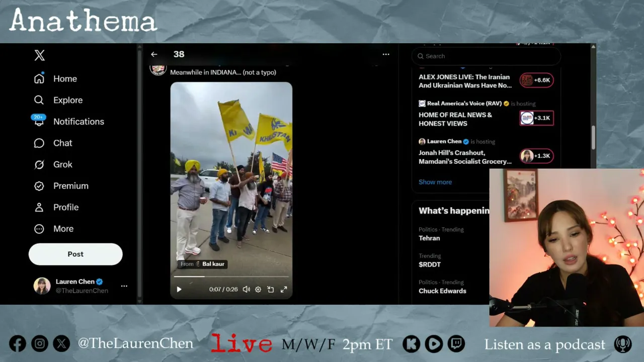Play the video with the play button
The width and height of the screenshot is (644, 362).
179,290
